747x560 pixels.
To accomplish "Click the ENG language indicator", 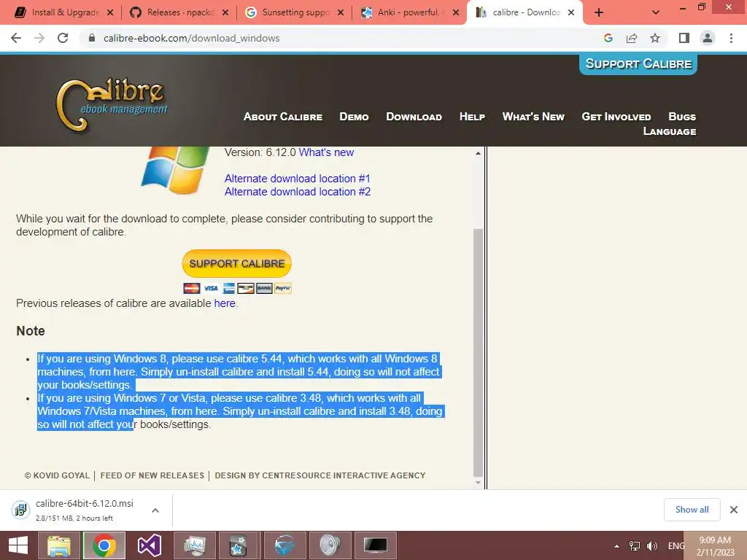I will click(676, 545).
